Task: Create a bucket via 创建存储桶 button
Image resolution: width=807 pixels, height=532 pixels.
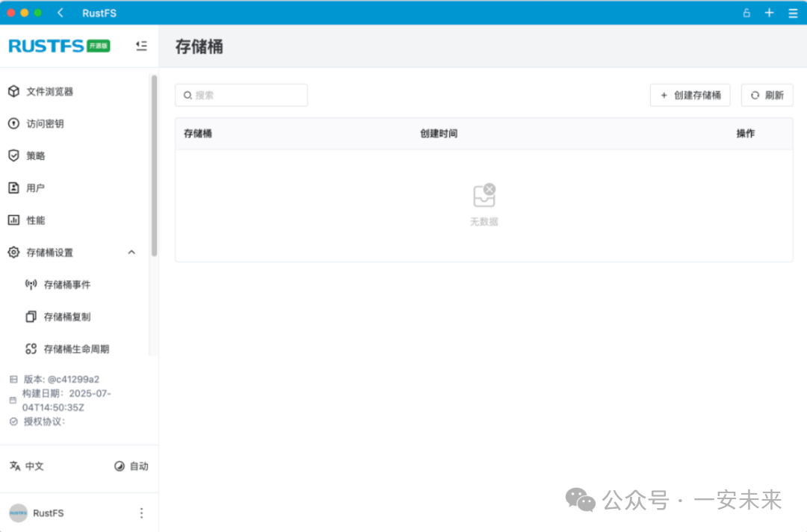Action: [x=689, y=95]
